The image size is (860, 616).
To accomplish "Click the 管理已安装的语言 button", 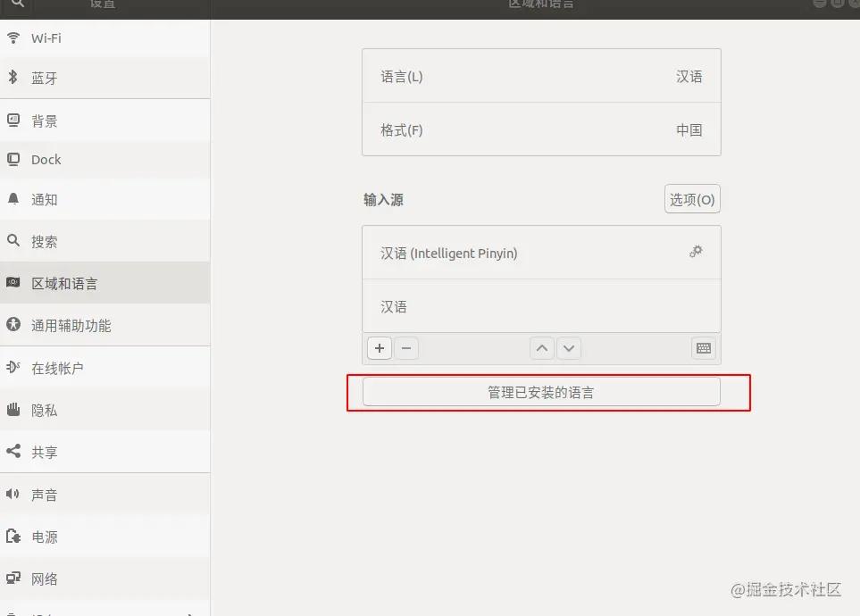I will tap(541, 392).
